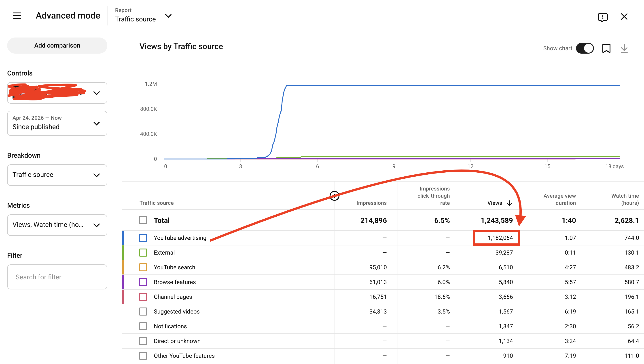Screen dimensions: 644x364
Task: Click the send feedback icon
Action: click(x=603, y=17)
